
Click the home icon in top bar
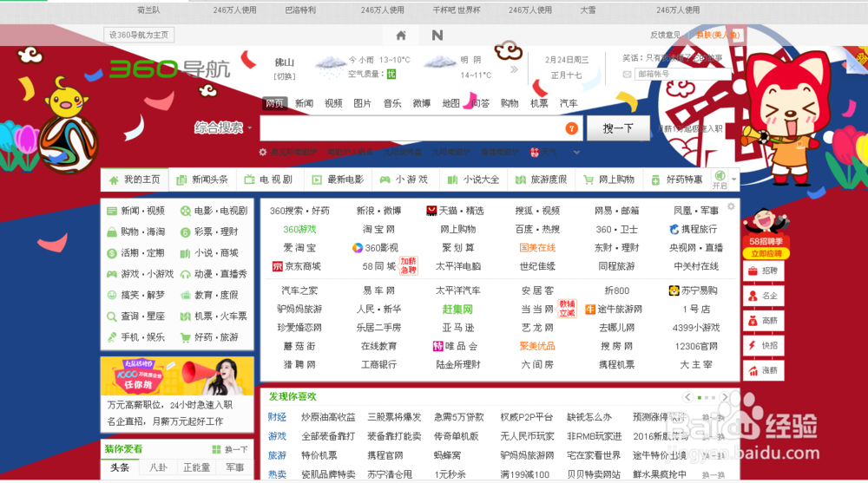click(401, 36)
